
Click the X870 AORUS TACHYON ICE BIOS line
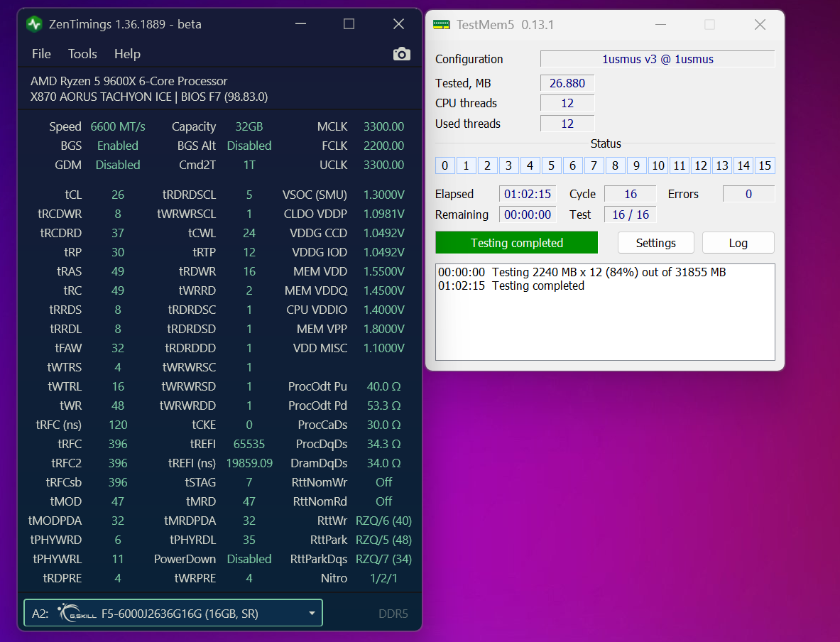pyautogui.click(x=149, y=97)
